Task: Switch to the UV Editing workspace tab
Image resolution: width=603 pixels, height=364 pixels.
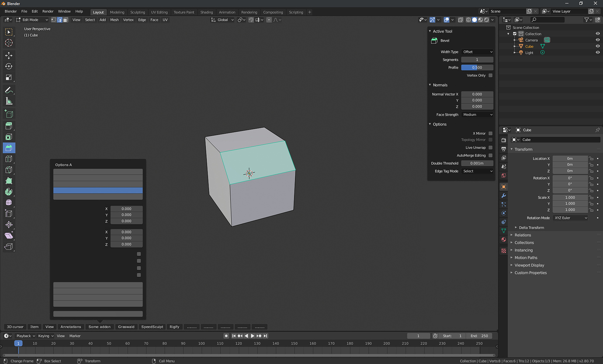Action: coord(159,12)
